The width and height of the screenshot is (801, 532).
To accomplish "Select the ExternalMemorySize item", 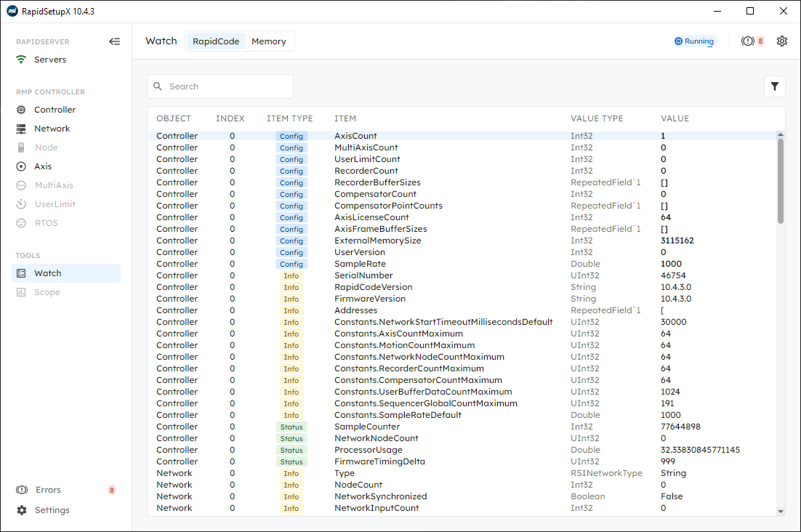I will [x=377, y=241].
